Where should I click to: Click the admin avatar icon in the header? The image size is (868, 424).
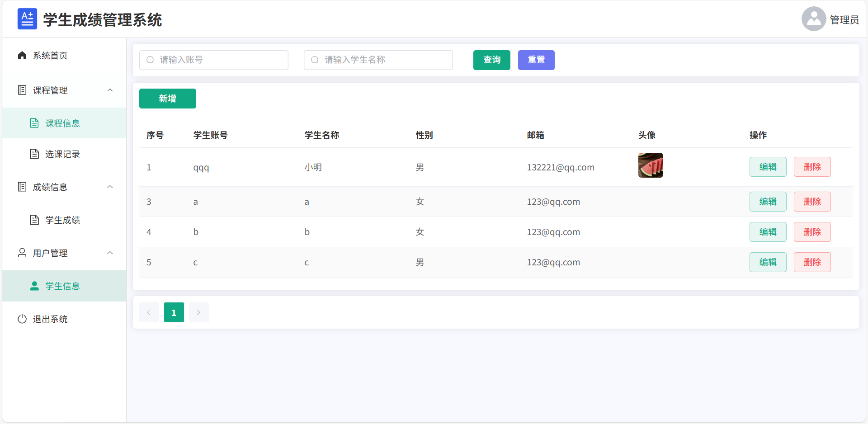pyautogui.click(x=813, y=19)
